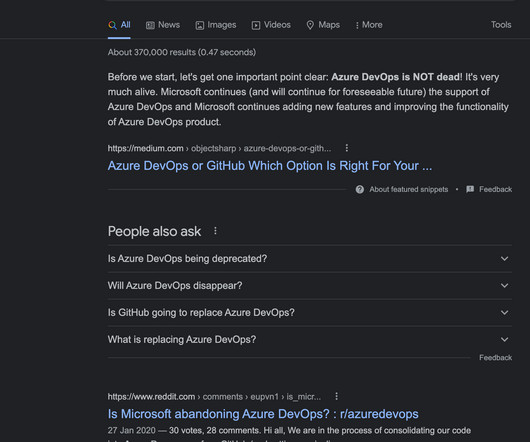Viewport: 530px width, 442px height.
Task: Open People also ask three-dot menu
Action: (215, 231)
